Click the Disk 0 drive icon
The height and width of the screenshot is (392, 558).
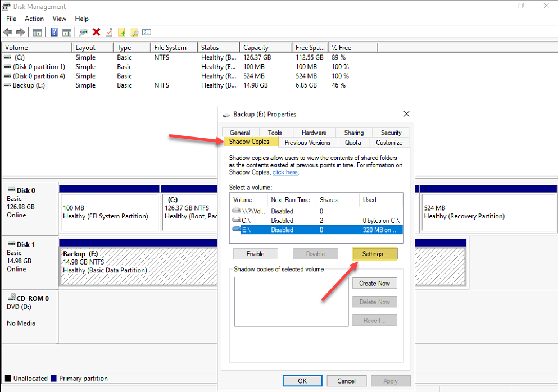12,190
